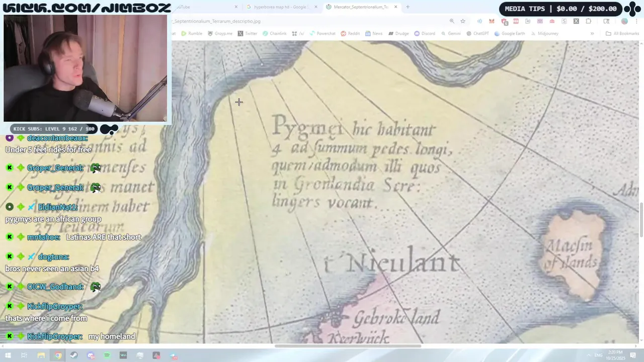Open the Chainlink bookmark
The width and height of the screenshot is (644, 362).
click(x=274, y=34)
